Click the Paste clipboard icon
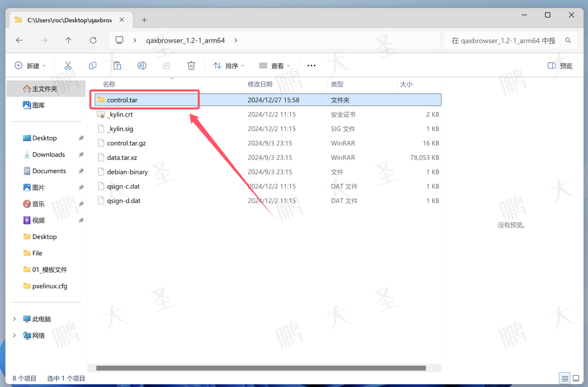The image size is (588, 387). coord(117,66)
